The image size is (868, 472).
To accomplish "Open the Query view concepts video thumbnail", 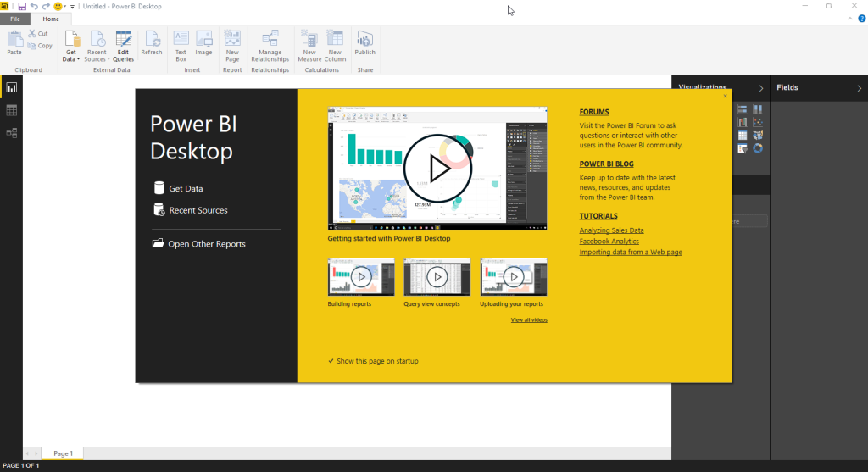I will pyautogui.click(x=437, y=277).
